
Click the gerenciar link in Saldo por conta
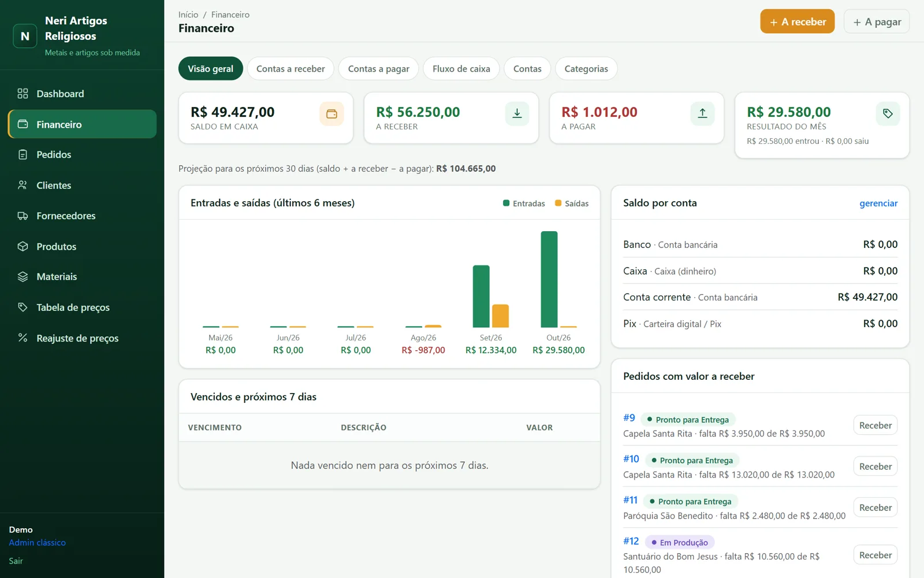click(878, 203)
